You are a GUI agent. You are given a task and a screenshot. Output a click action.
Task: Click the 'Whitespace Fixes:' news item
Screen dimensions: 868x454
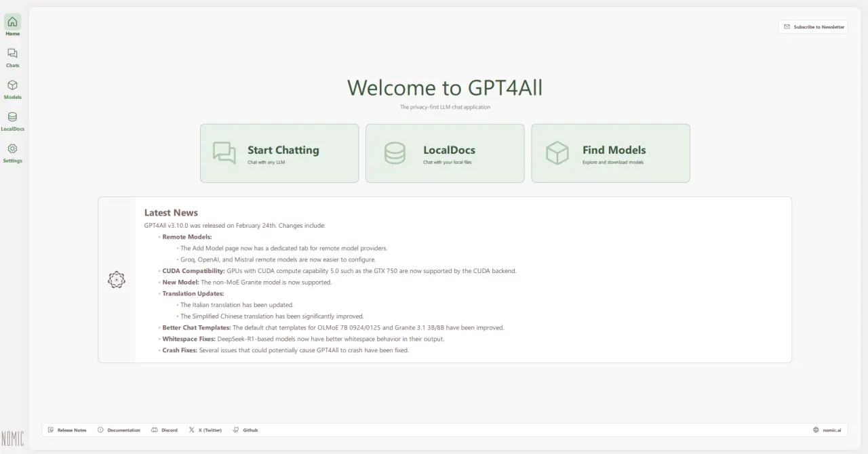tap(303, 339)
